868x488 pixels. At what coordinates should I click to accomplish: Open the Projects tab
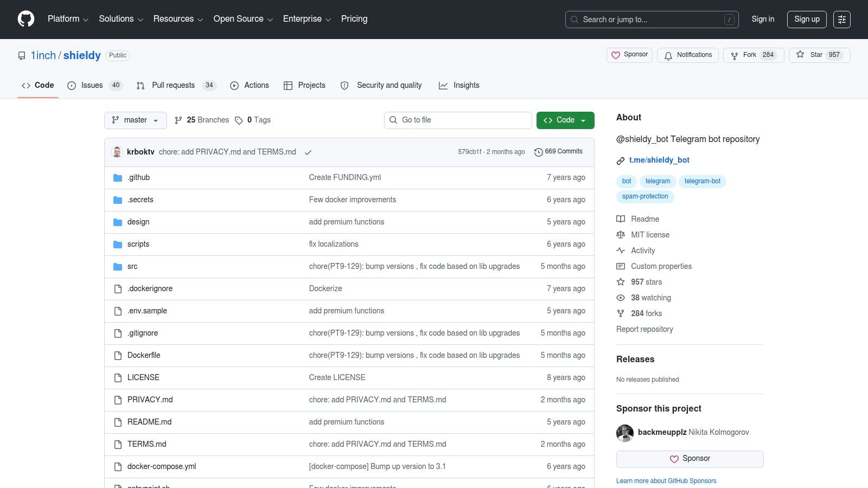tap(304, 86)
